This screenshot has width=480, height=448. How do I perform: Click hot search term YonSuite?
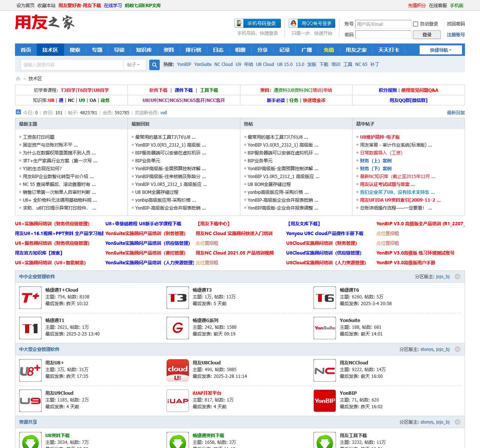click(x=203, y=64)
